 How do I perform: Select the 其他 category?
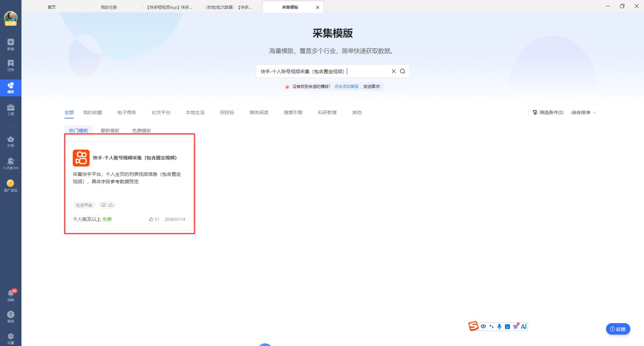[x=357, y=112]
